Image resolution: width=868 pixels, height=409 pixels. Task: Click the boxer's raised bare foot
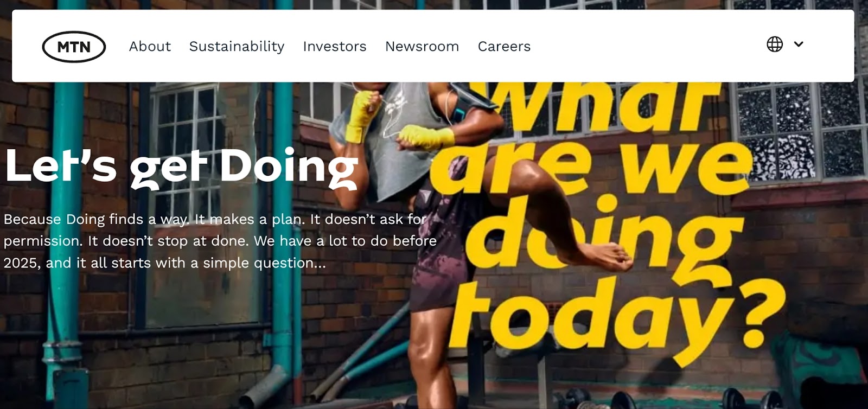(602, 257)
